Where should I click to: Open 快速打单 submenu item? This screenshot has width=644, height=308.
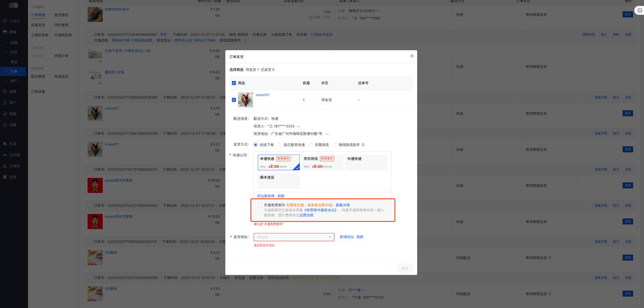[x=61, y=56]
